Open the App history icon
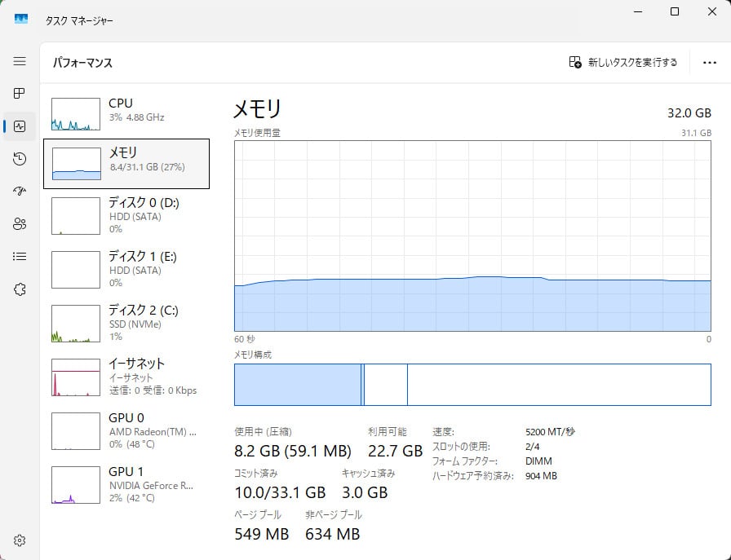This screenshot has width=731, height=560. (x=20, y=159)
